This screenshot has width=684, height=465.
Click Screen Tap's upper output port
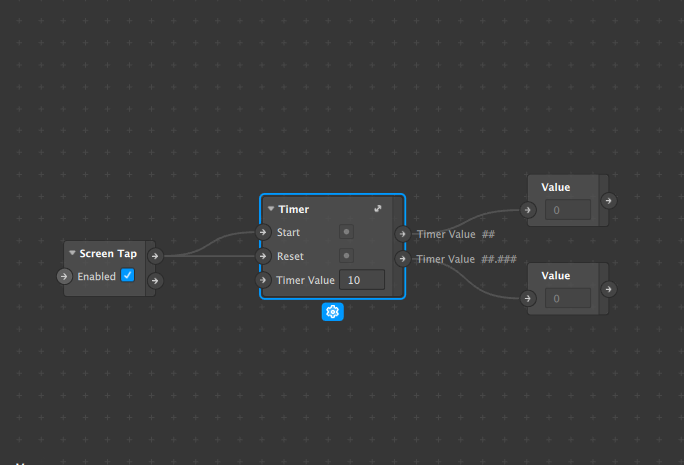(155, 256)
